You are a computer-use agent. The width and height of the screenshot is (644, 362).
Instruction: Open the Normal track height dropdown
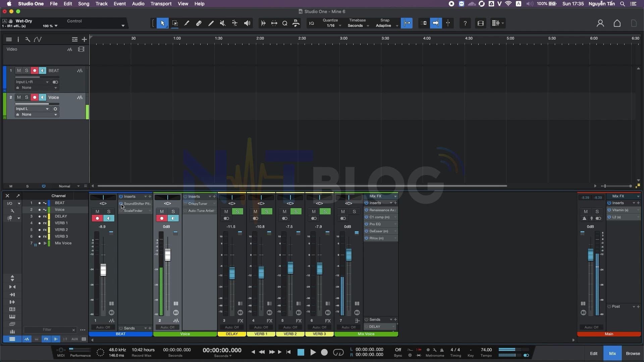pyautogui.click(x=69, y=186)
